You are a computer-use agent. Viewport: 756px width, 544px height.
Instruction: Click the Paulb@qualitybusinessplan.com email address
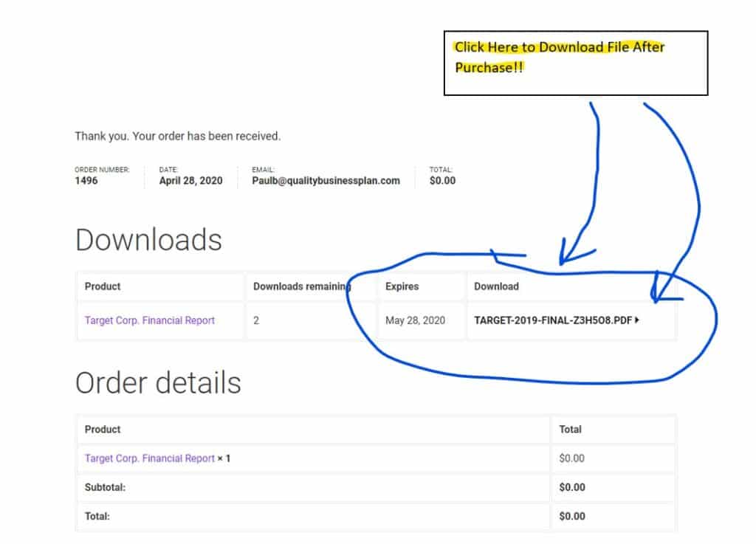pos(326,181)
